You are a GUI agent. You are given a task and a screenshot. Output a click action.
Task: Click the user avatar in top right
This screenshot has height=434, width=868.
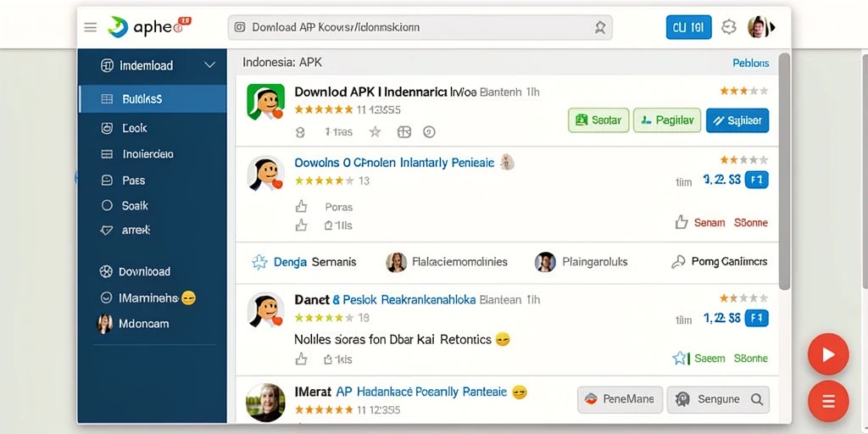click(x=757, y=27)
